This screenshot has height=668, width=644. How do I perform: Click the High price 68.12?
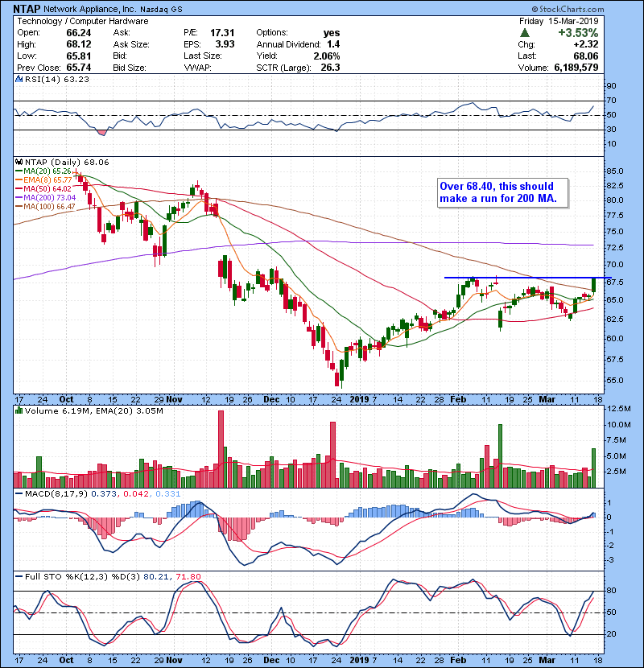(78, 44)
